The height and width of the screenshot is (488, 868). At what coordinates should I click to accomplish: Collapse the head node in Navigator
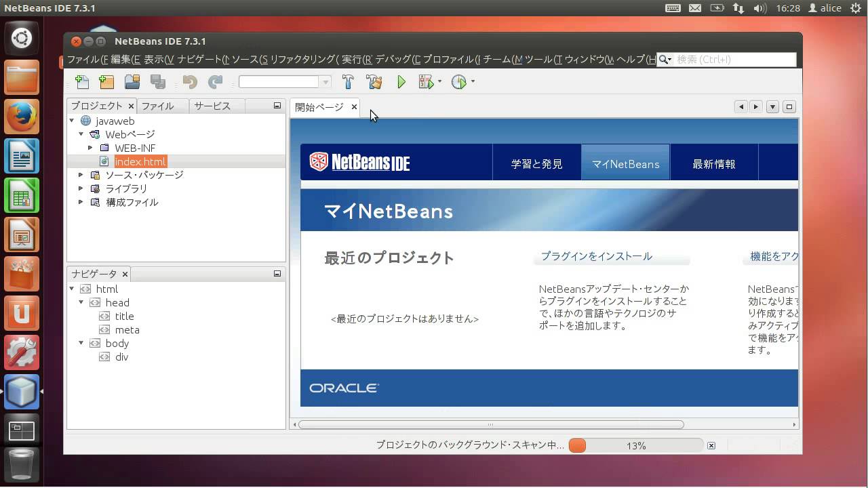[x=81, y=302]
